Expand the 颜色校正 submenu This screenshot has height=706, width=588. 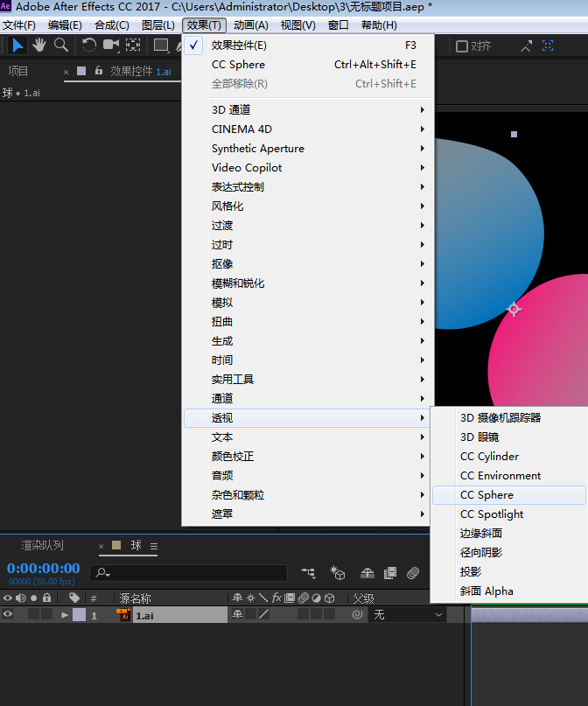(307, 457)
